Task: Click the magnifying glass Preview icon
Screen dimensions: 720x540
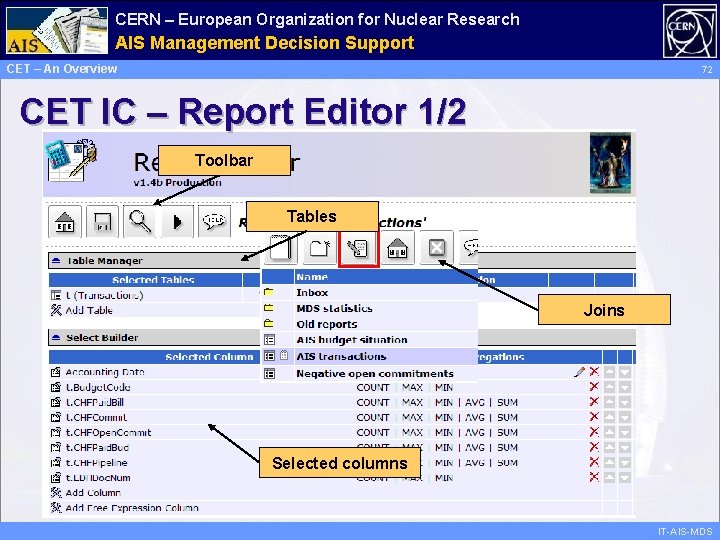Action: pyautogui.click(x=140, y=222)
